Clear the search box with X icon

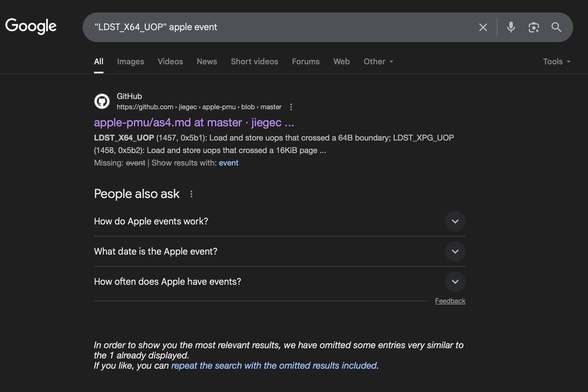tap(483, 27)
